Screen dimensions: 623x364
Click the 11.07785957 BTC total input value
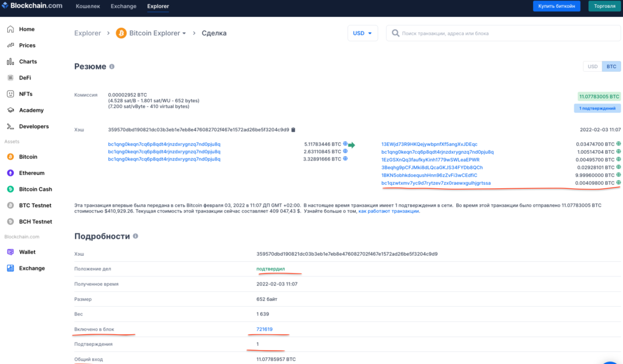click(x=276, y=359)
